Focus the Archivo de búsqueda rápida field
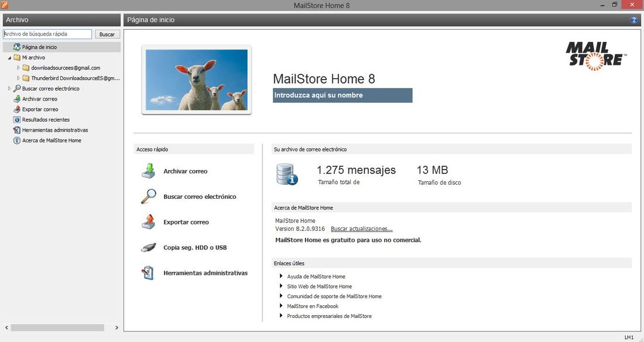644x342 pixels. coord(47,34)
